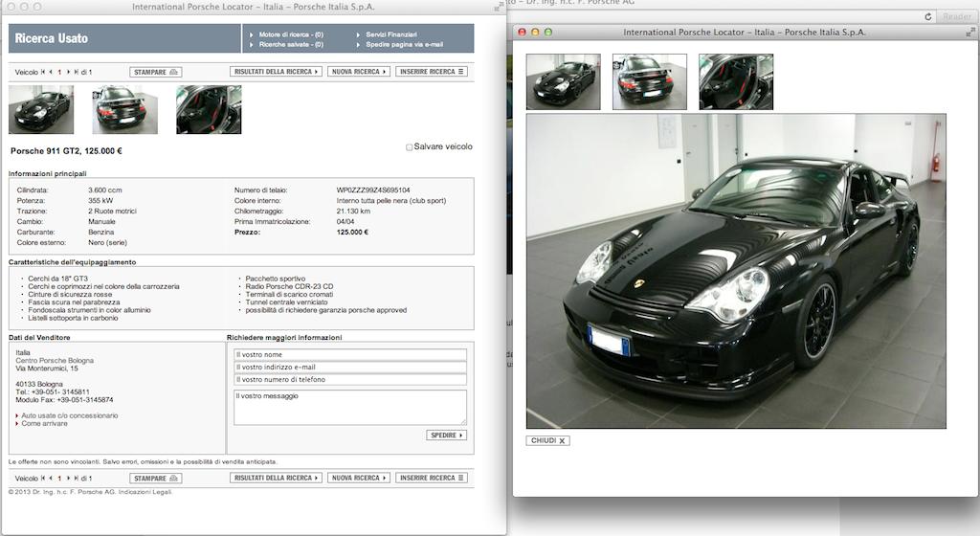Open interior seat thumbnail in listing window
Screen dimensions: 980x536
click(x=209, y=110)
